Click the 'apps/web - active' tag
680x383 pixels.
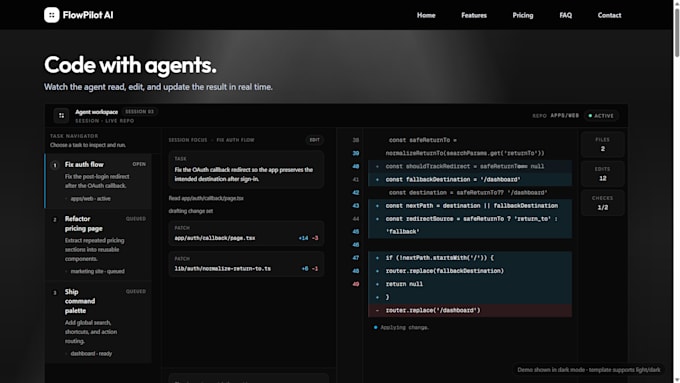90,199
